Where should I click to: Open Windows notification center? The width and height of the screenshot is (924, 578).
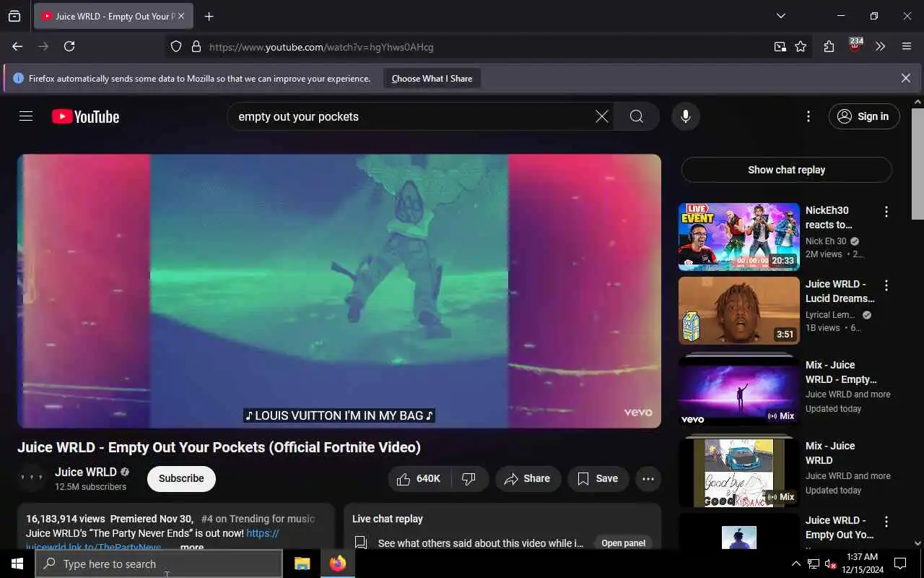tap(900, 564)
